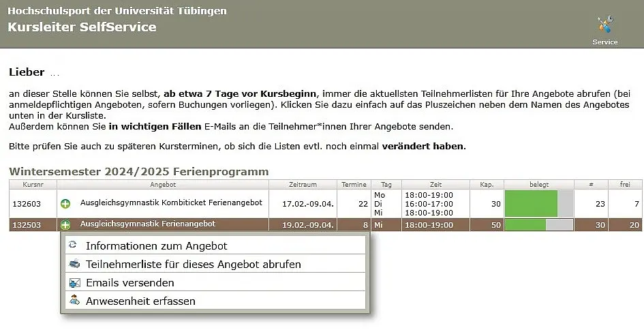Click the Ausgleichsgymnastik Kombiticket Ferienangebot course name
The width and height of the screenshot is (644, 330).
point(171,202)
